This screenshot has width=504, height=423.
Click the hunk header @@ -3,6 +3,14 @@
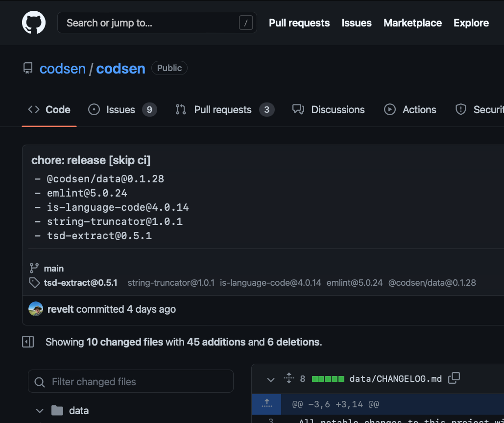[335, 404]
